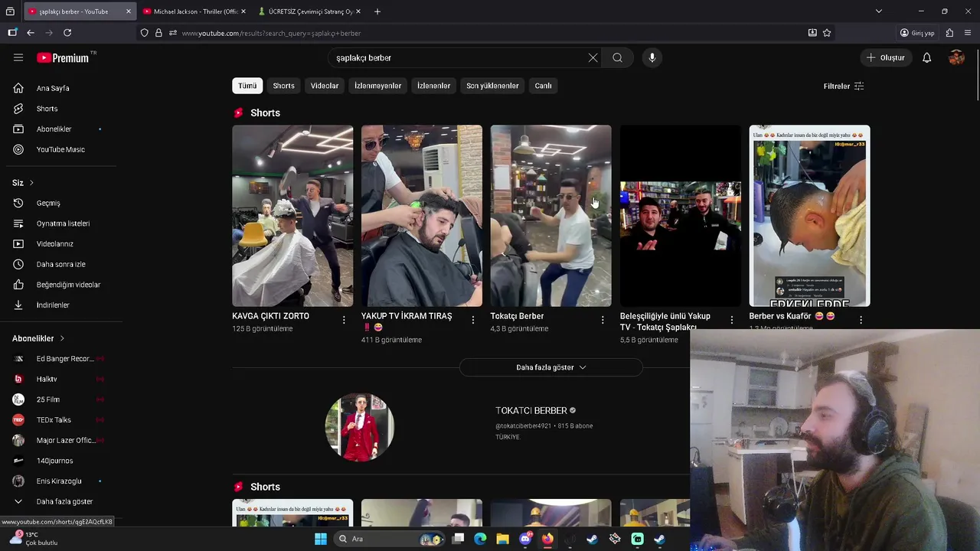This screenshot has height=551, width=980.
Task: Expand Daha fazla göster under Shorts
Action: [551, 367]
